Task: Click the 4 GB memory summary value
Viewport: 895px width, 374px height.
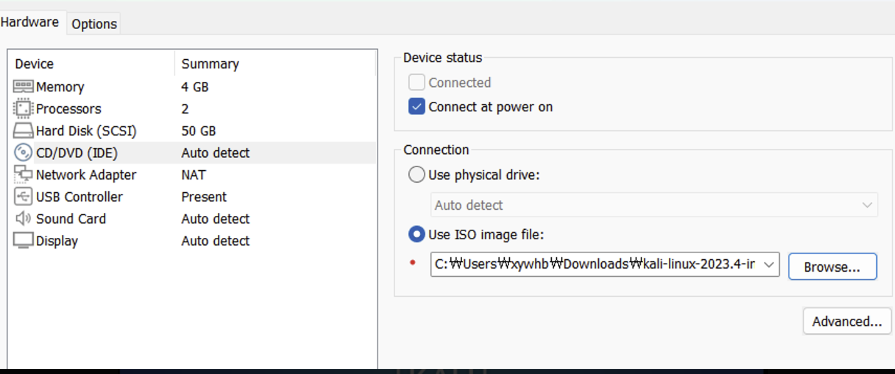Action: tap(195, 87)
